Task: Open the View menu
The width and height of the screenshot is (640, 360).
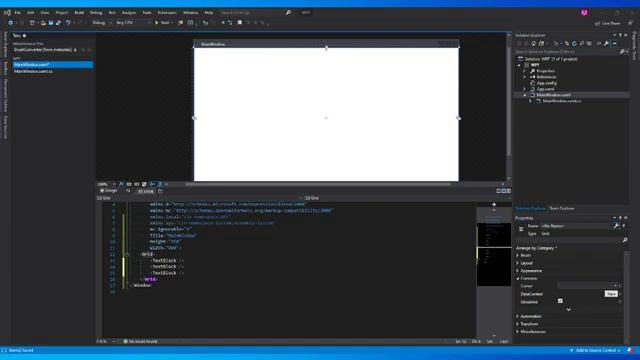Action: (x=44, y=13)
